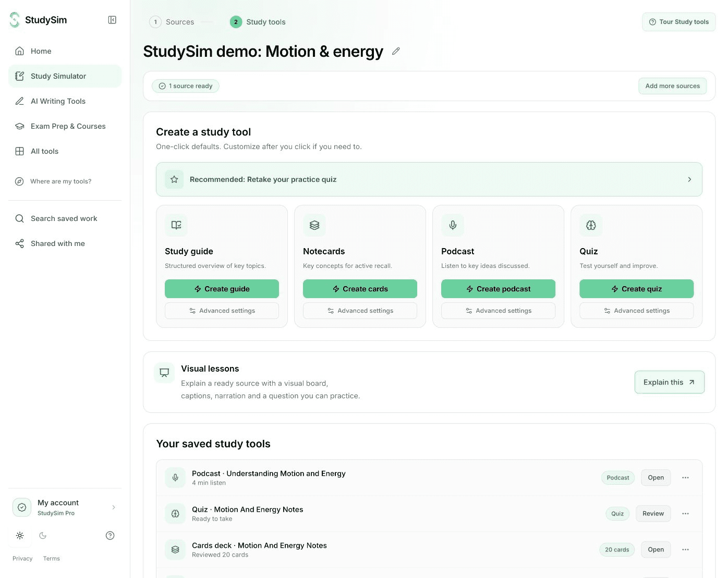Viewport: 728px width, 578px height.
Task: Open more options for Podcast row
Action: tap(685, 477)
